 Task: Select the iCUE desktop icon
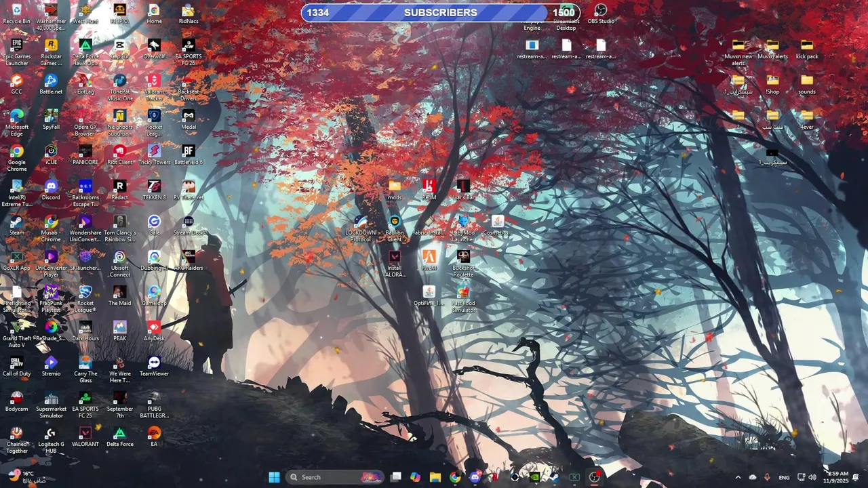[51, 155]
